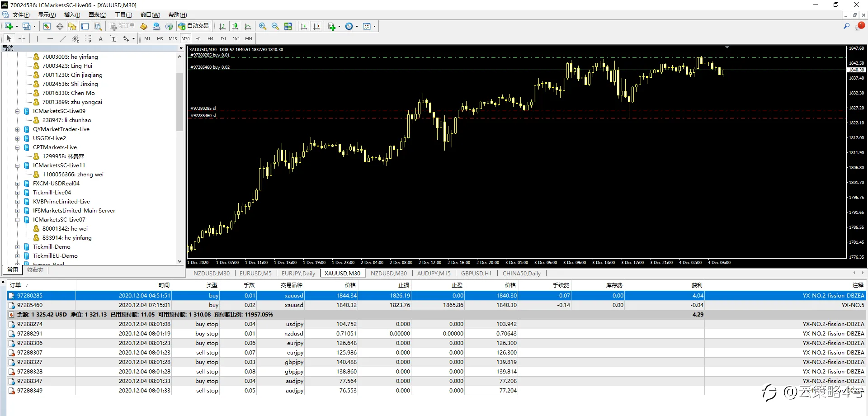This screenshot has width=868, height=416.
Task: Select the D1 timeframe button
Action: (x=223, y=38)
